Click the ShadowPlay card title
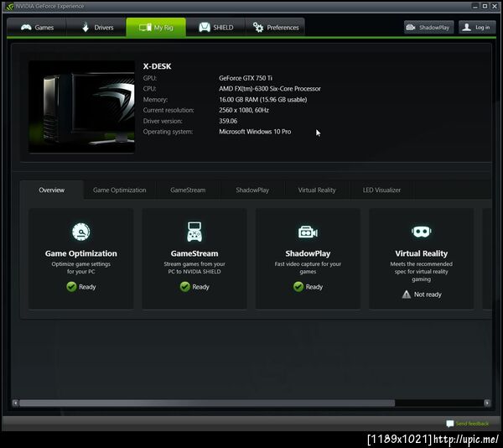Screen dimensions: 503x448 point(308,253)
